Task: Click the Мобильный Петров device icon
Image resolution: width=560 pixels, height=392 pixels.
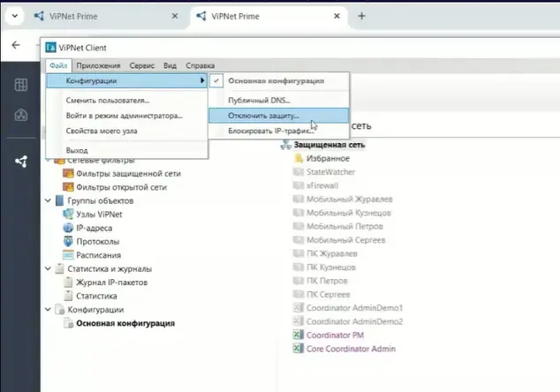Action: pyautogui.click(x=299, y=226)
